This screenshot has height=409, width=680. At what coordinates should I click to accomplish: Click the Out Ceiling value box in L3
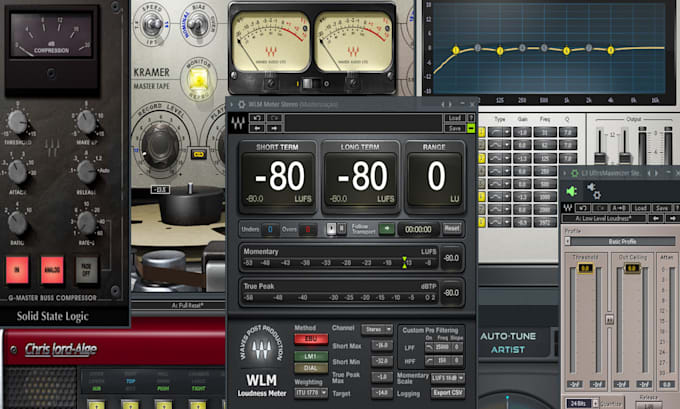point(632,268)
